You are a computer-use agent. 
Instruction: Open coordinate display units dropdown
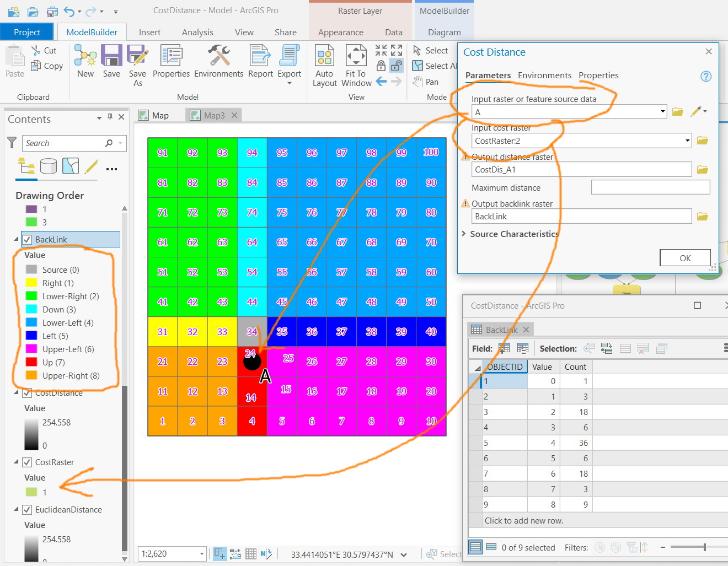(404, 555)
